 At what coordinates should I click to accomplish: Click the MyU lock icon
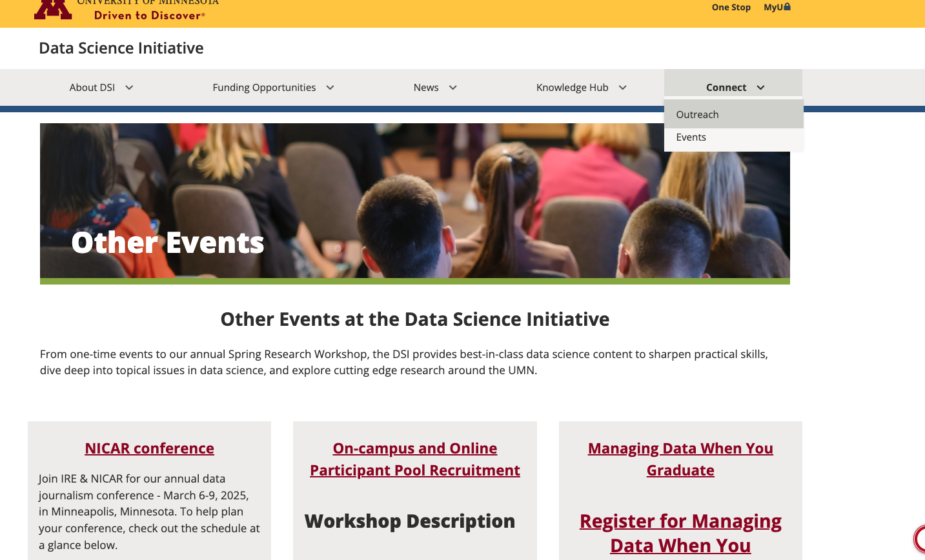click(787, 6)
